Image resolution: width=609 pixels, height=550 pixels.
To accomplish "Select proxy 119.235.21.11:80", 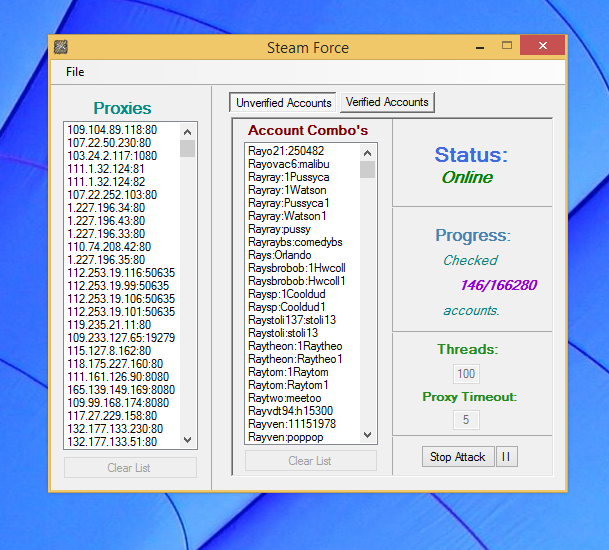I will tap(109, 325).
